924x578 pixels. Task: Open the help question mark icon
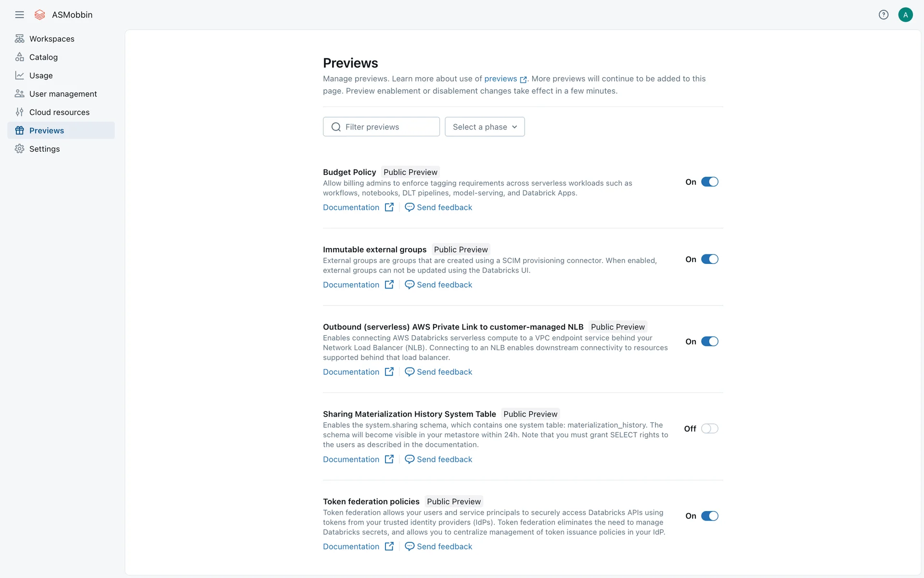883,15
